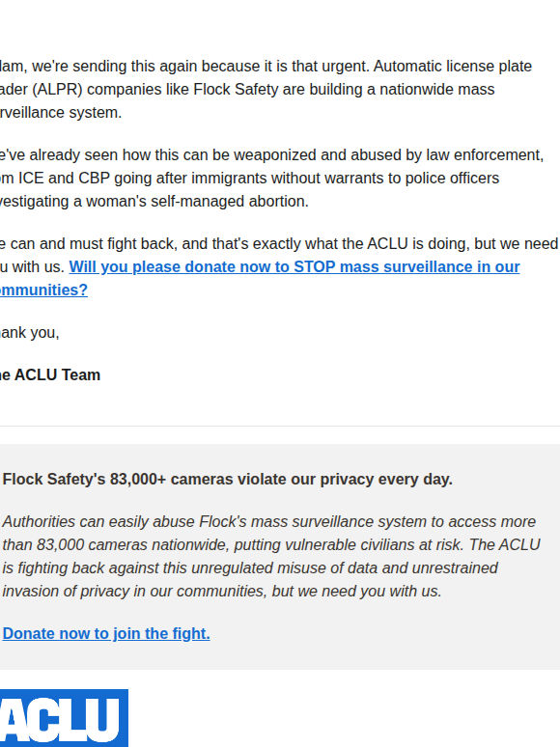This screenshot has height=747, width=560.
Task: Click the phrase "weaponized and abused"
Action: 318,154
